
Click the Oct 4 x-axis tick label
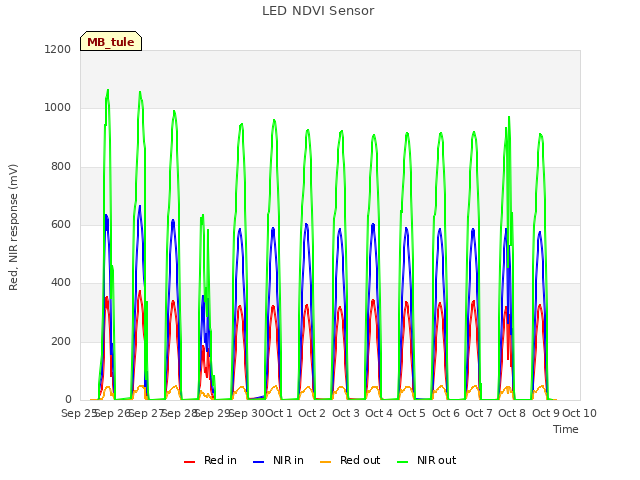tap(379, 413)
